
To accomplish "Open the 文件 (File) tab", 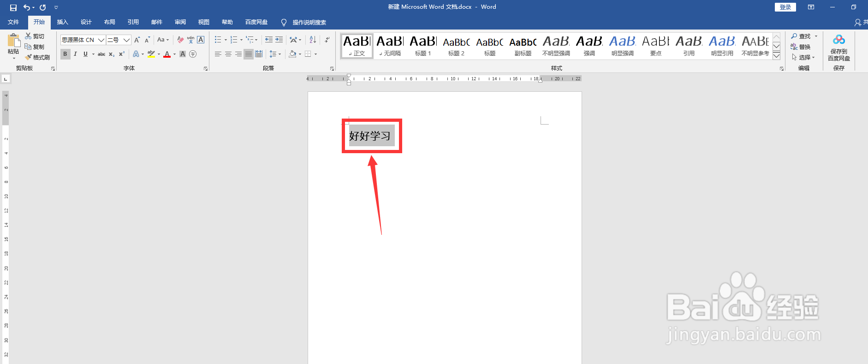I will 13,22.
